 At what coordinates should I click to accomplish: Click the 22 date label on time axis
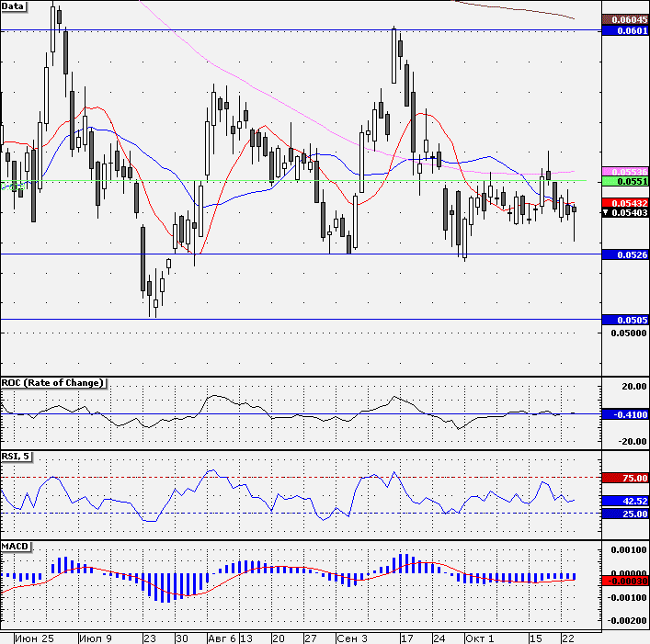coord(567,638)
